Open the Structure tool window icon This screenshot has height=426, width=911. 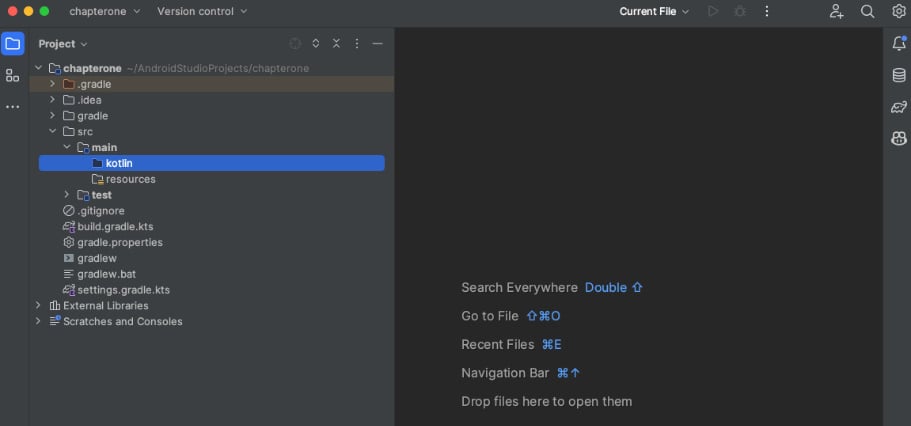13,76
